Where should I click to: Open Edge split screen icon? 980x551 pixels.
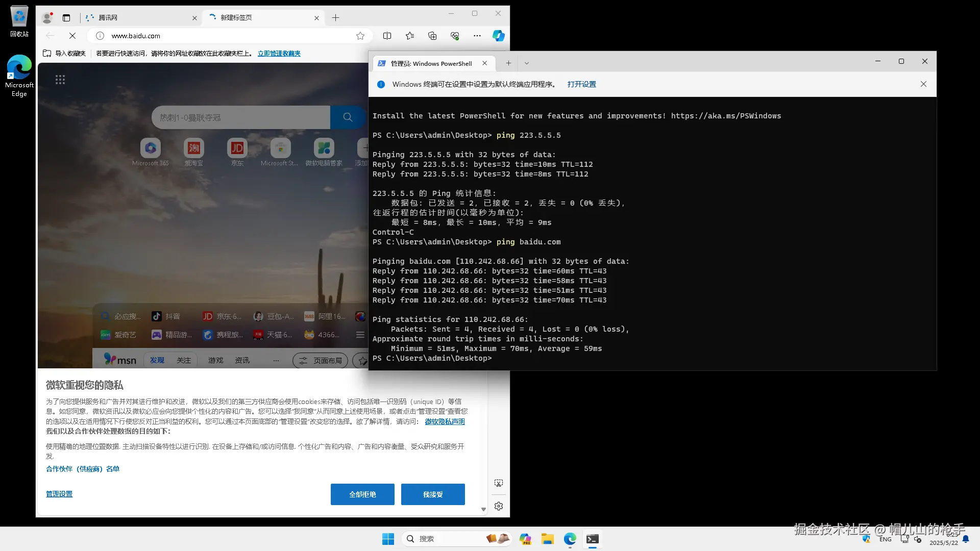point(387,36)
